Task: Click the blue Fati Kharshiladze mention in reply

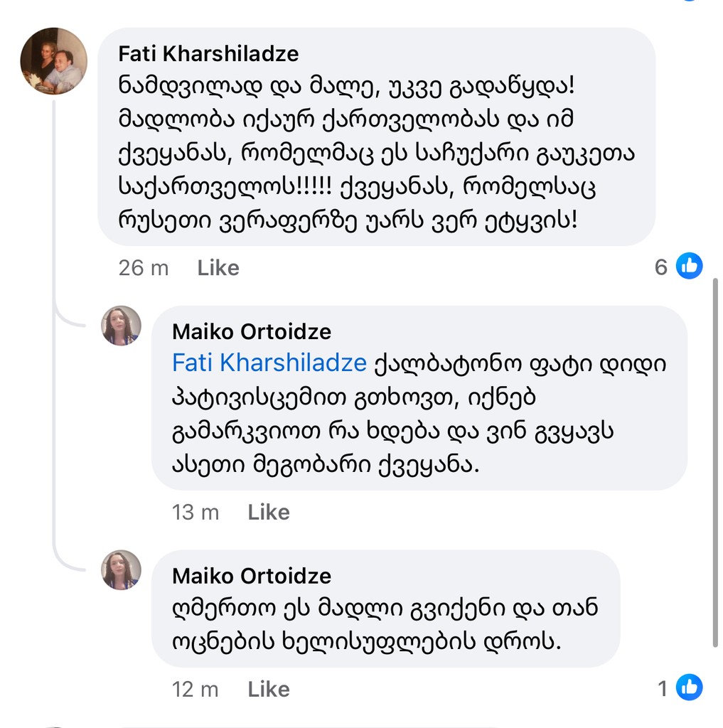Action: click(269, 363)
